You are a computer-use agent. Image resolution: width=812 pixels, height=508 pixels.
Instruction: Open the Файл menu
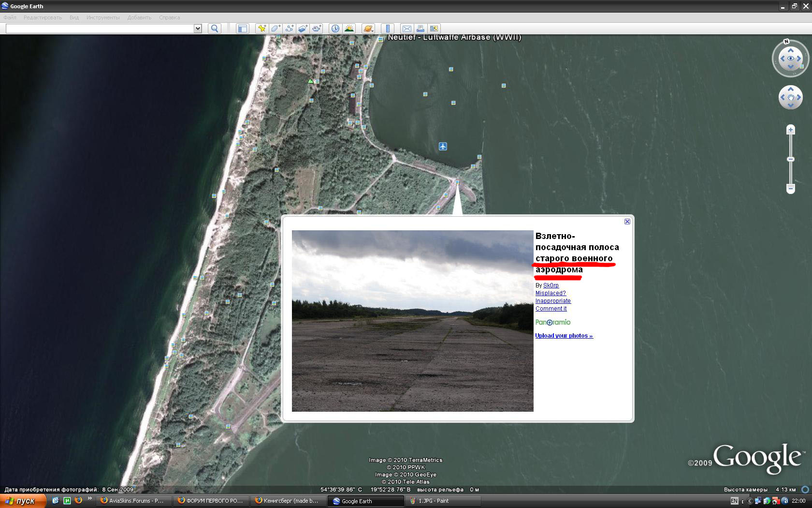10,17
